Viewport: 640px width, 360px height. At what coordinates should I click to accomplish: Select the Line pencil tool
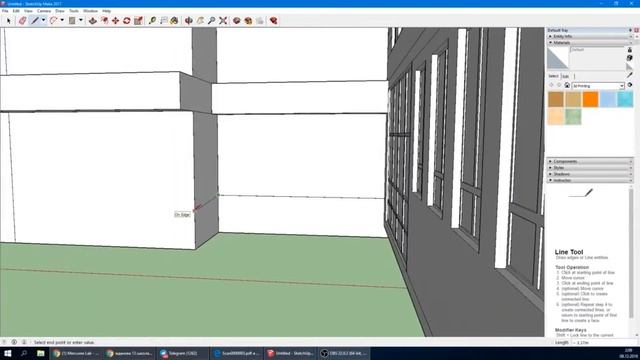(36, 20)
